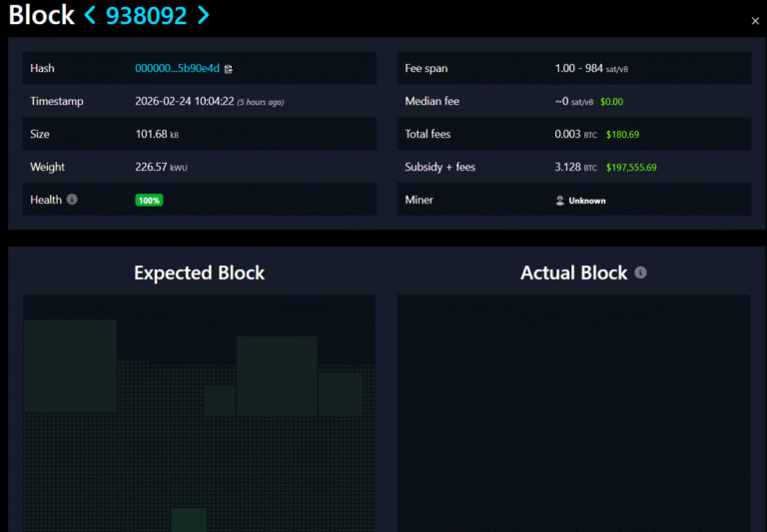Click the Miner row label

click(419, 200)
